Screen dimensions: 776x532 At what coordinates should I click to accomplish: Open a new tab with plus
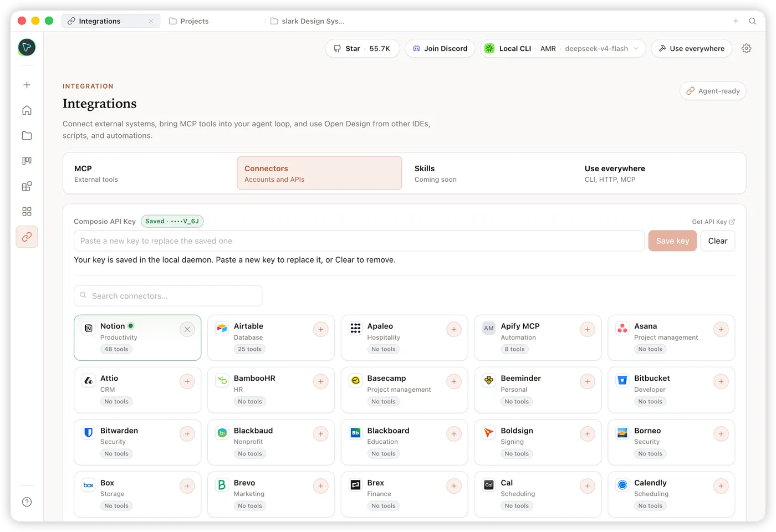(736, 21)
